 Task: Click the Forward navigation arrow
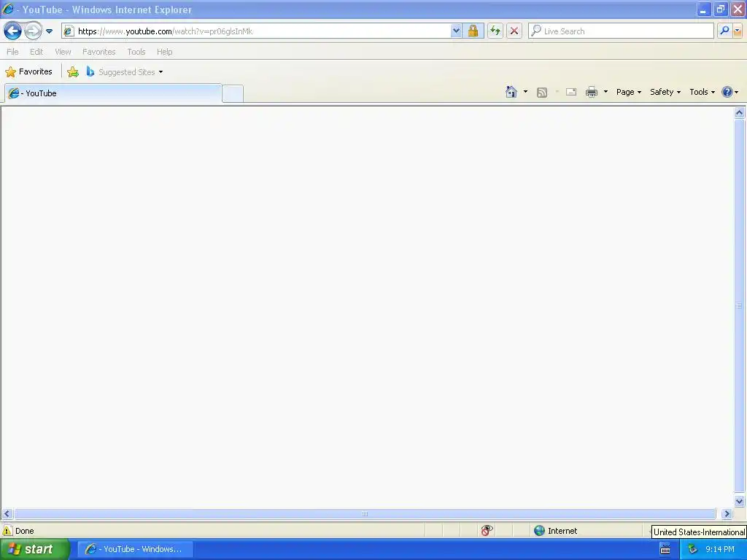(33, 31)
